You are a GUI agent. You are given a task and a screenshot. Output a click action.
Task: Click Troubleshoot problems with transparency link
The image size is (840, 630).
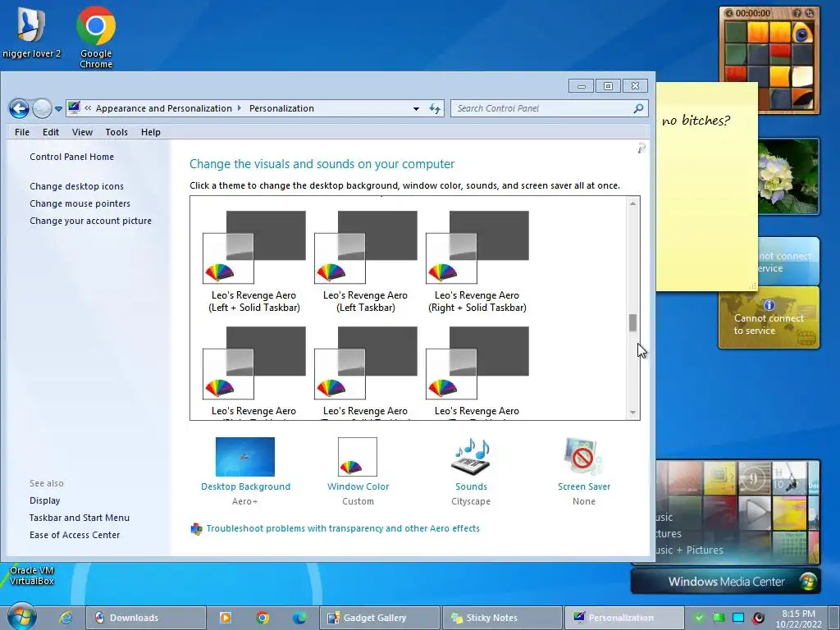click(343, 529)
